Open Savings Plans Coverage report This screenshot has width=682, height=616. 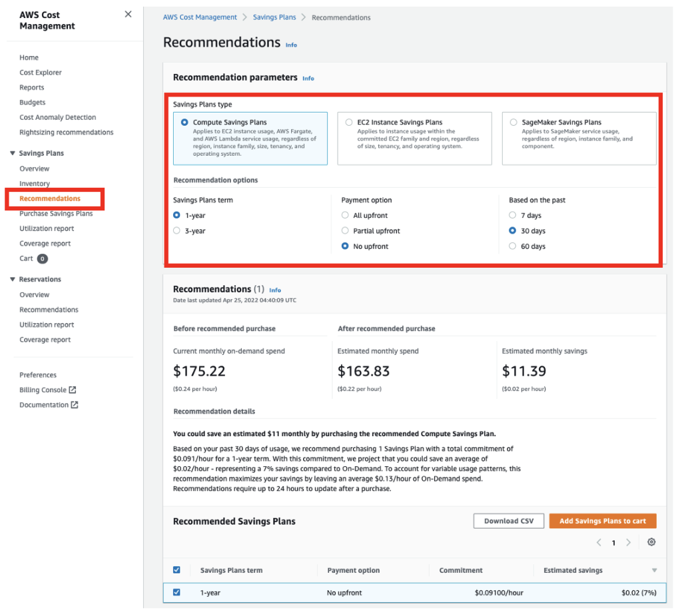pyautogui.click(x=45, y=244)
